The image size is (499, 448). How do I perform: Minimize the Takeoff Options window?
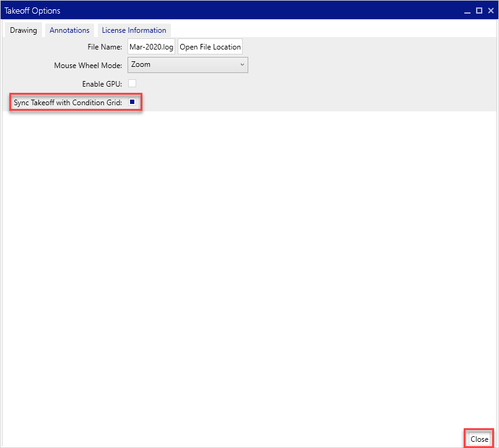[x=468, y=11]
